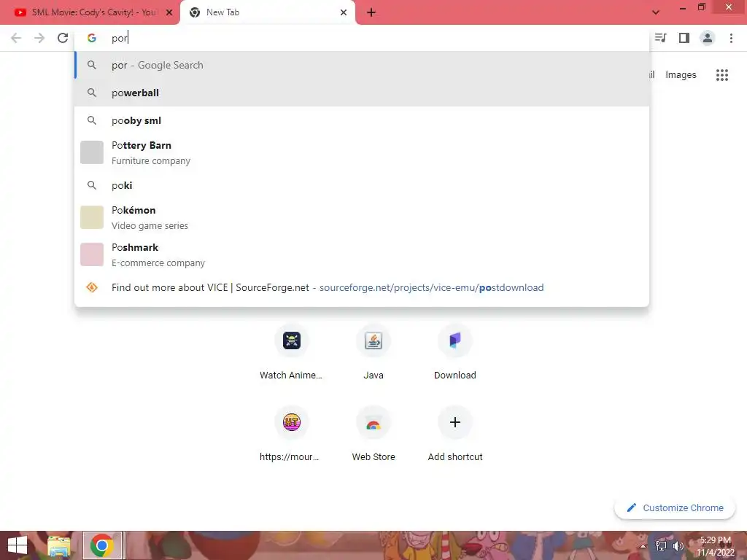This screenshot has width=747, height=560.
Task: Show hidden icons in system tray
Action: [x=643, y=546]
